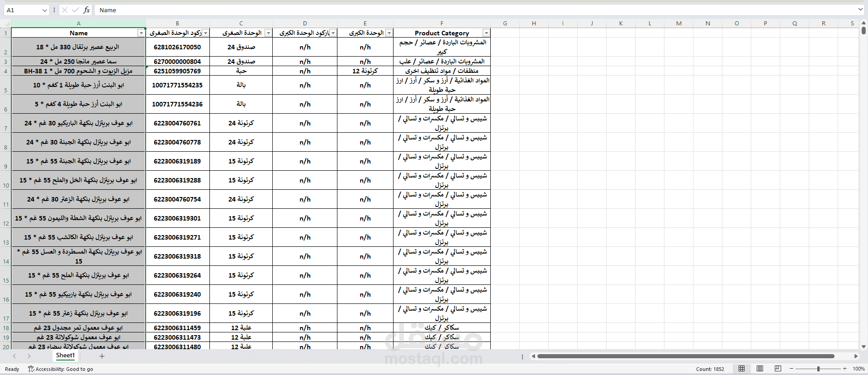Click the Accessibility: Good to go status button
Viewport: 868px width, 375px height.
(61, 369)
